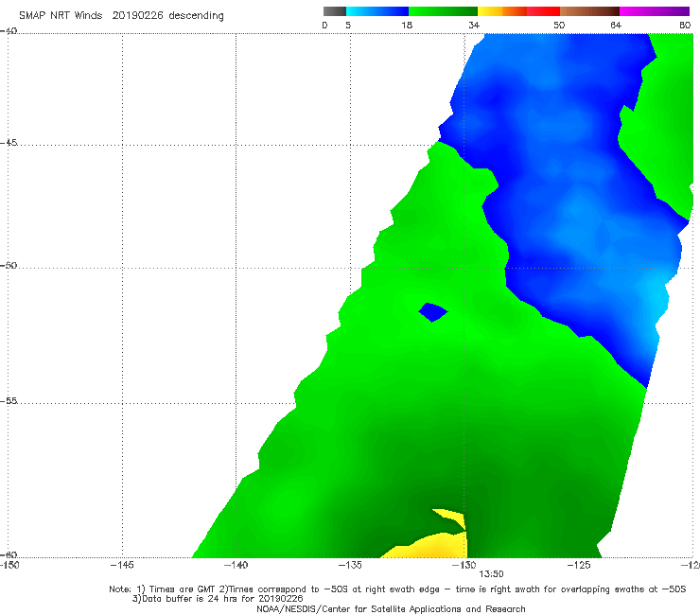
Task: Click the "SMAP NRT Winds" plot title
Action: (x=61, y=15)
